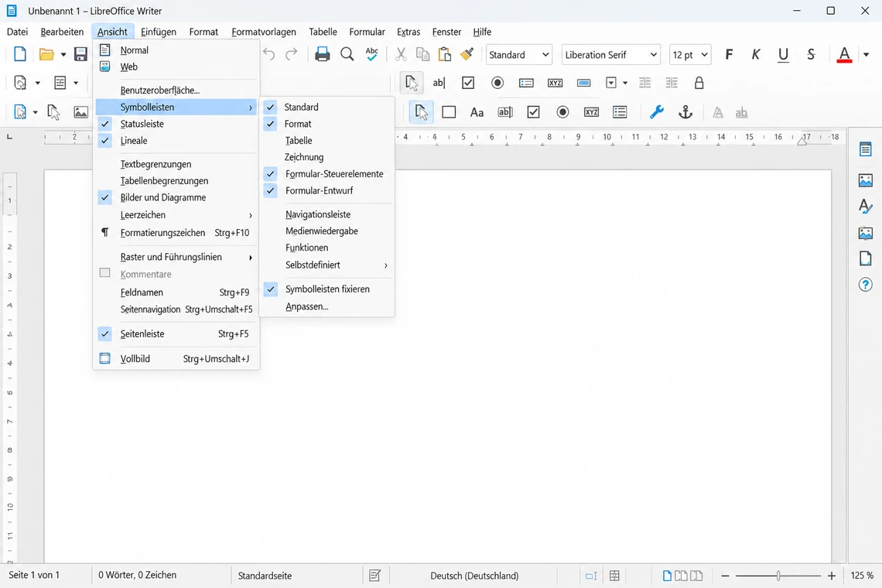This screenshot has width=882, height=588.
Task: Run the spelling check Abc icon
Action: pos(372,55)
